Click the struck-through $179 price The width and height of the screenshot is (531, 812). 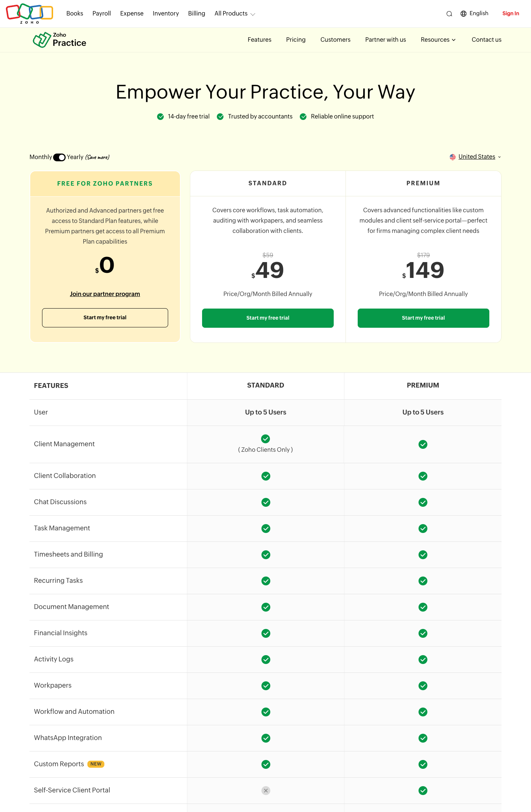pyautogui.click(x=423, y=255)
